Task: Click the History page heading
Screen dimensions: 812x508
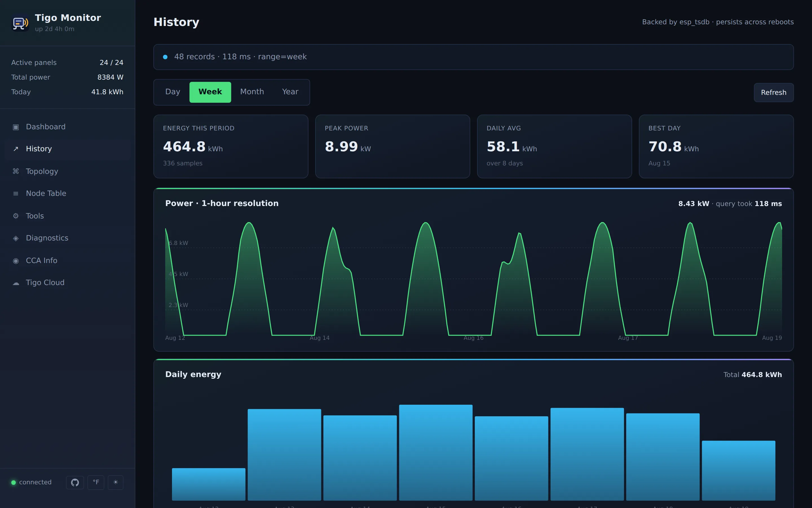Action: 176,22
